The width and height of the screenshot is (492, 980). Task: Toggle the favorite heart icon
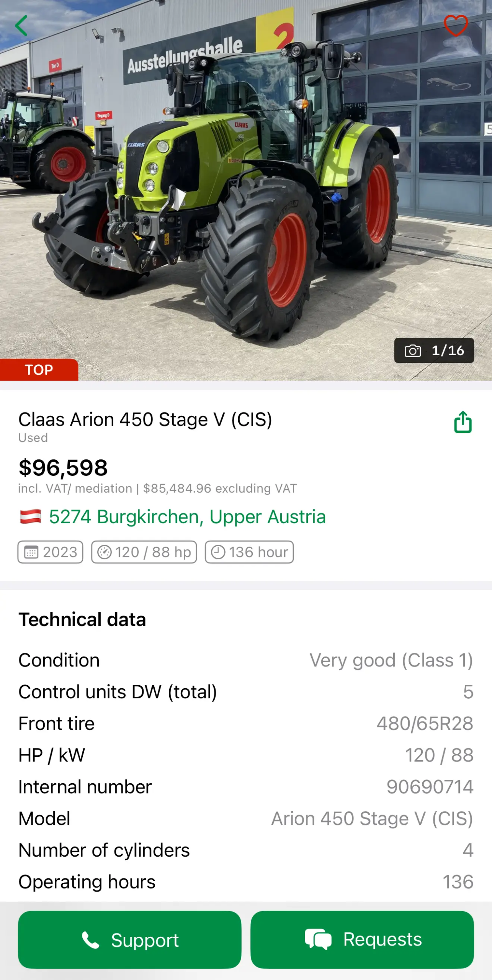[455, 26]
